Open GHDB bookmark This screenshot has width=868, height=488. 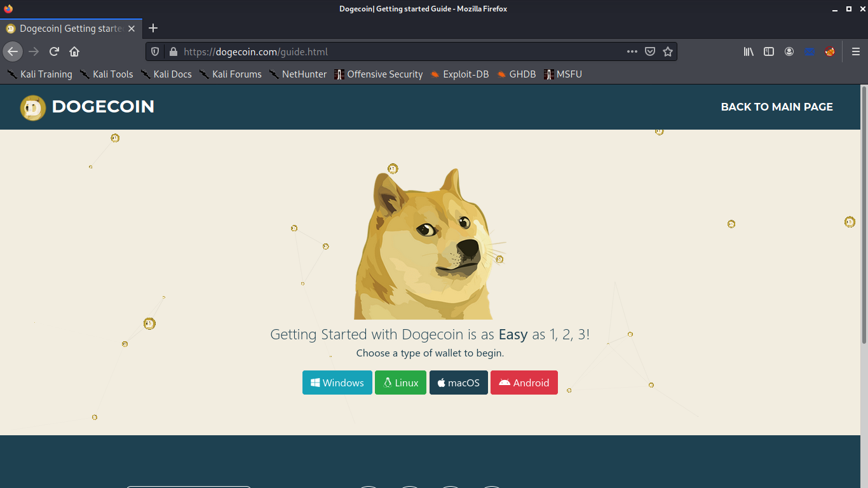(517, 74)
